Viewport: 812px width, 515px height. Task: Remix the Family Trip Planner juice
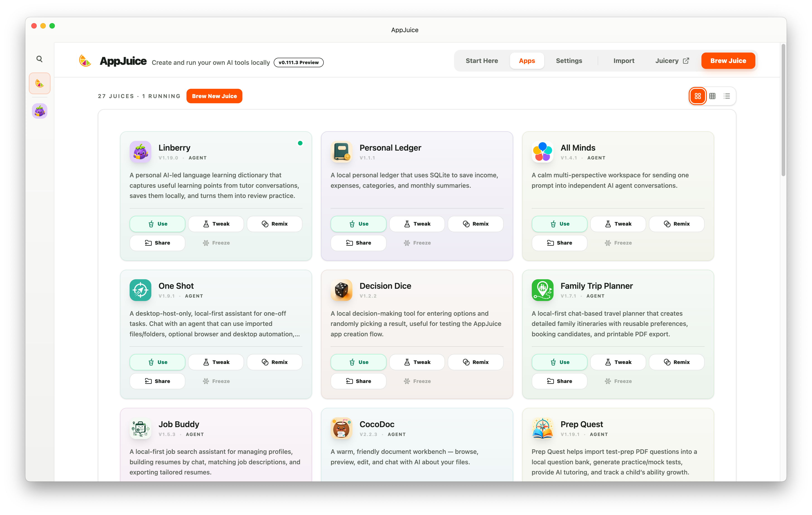click(677, 362)
